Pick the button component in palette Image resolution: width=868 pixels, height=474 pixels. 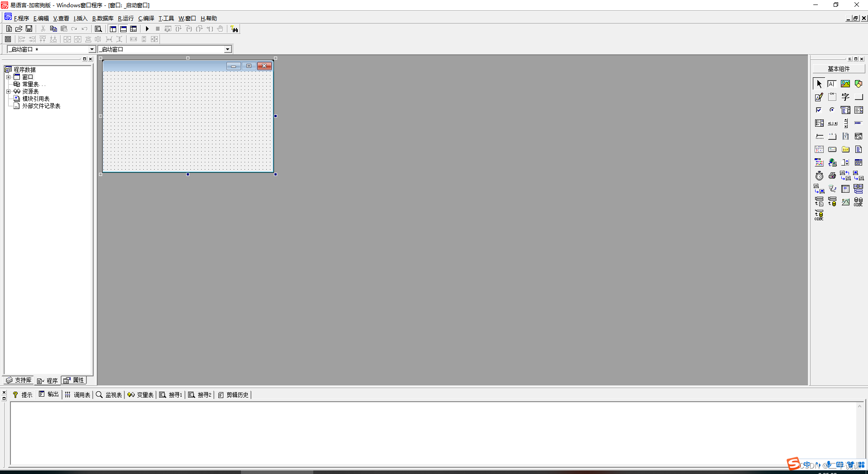point(859,97)
